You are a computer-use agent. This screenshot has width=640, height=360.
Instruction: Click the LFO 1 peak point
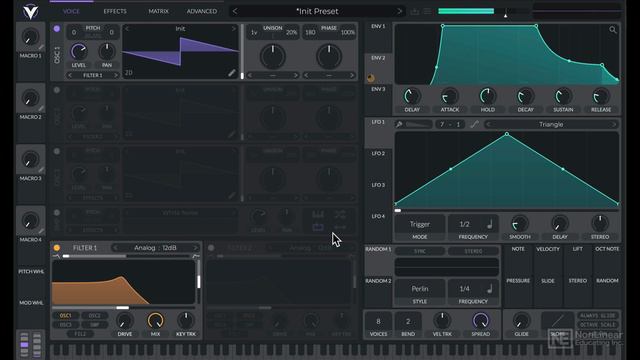[x=507, y=134]
